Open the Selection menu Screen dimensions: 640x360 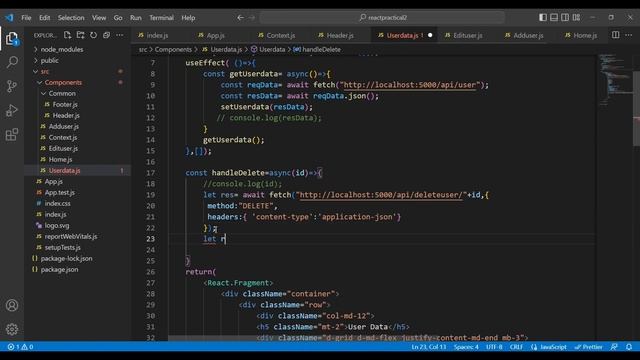coord(71,18)
